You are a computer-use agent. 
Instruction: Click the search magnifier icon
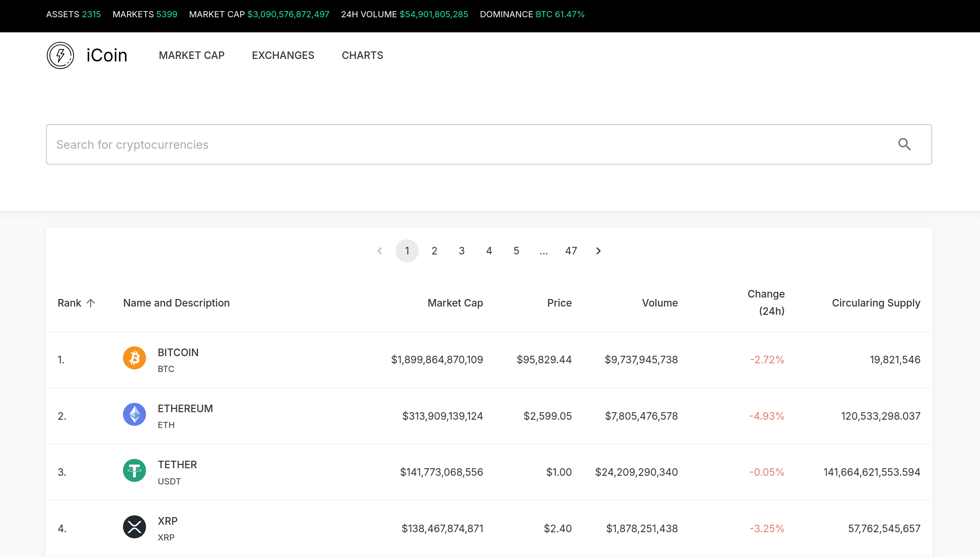pos(904,144)
